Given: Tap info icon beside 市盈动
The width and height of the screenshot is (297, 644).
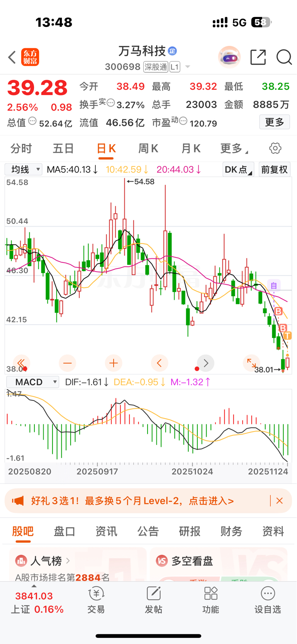Looking at the screenshot, I should pos(183,121).
